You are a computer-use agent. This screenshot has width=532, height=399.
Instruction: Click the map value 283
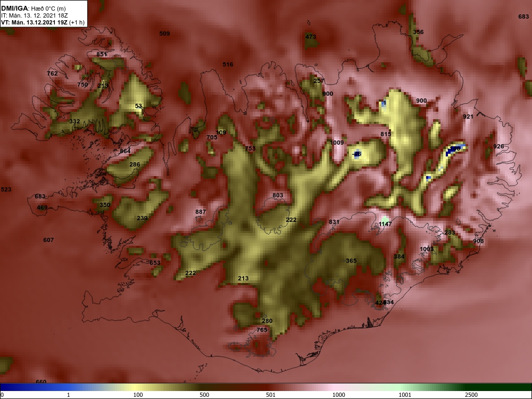[450, 232]
